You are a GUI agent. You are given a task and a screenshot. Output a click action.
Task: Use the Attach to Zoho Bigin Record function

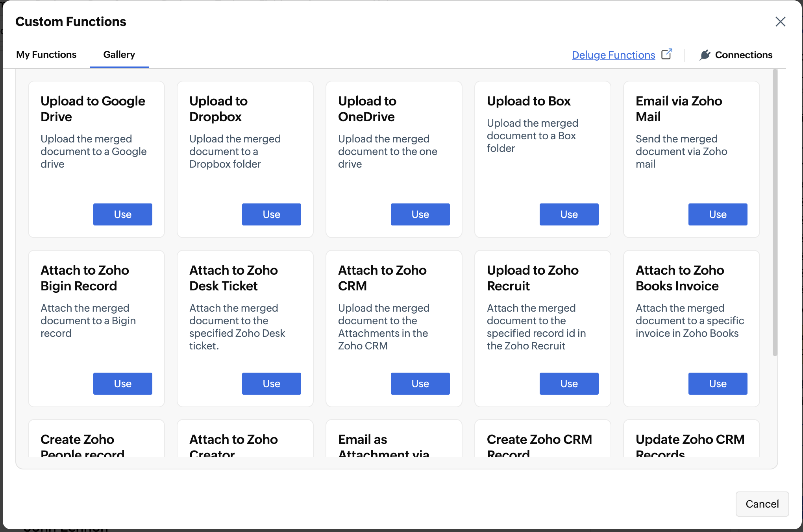[x=122, y=384]
